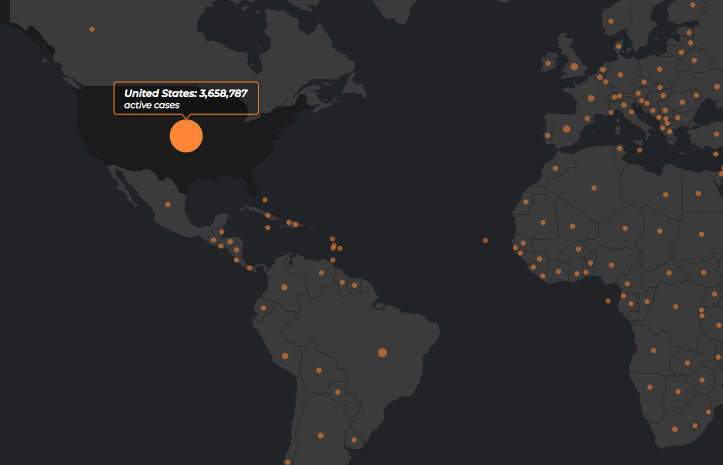Select the Portugal case marker

pyautogui.click(x=547, y=136)
